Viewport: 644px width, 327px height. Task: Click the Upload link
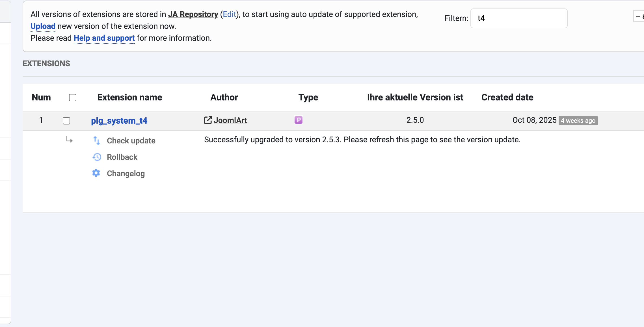click(x=43, y=26)
